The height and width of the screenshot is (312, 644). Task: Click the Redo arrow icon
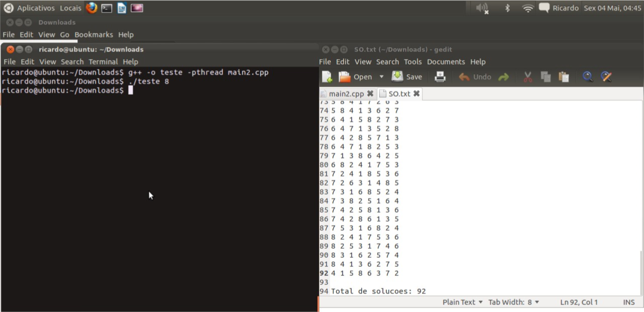[x=503, y=77]
